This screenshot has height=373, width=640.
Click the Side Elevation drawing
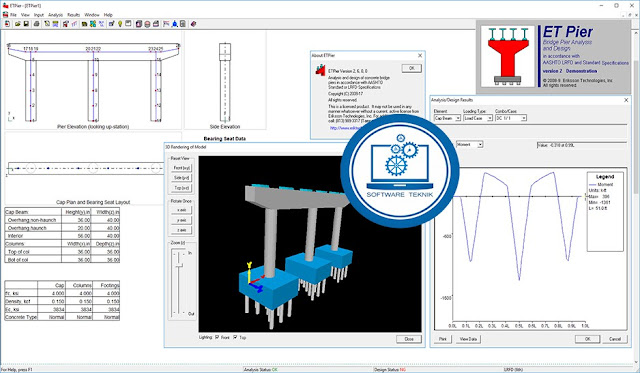(225, 82)
